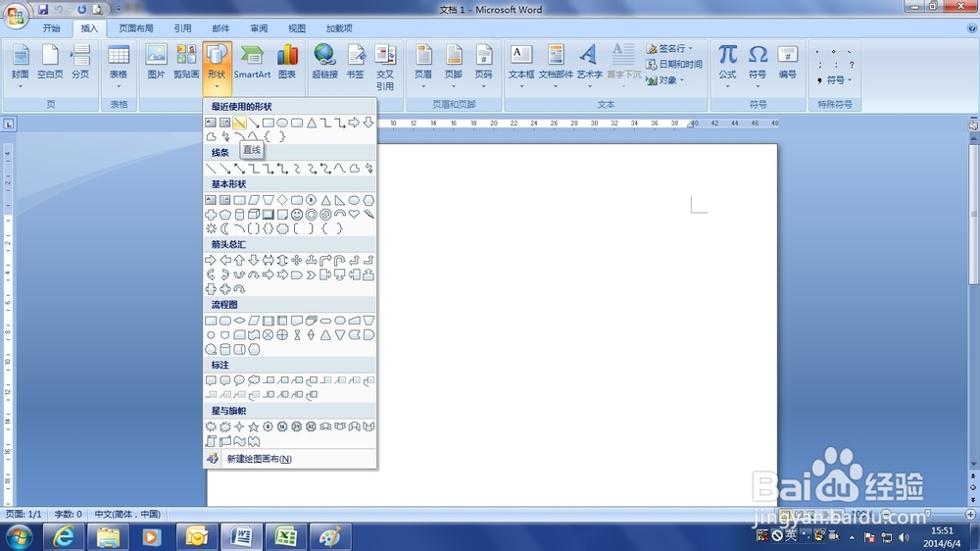The image size is (980, 551).
Task: Pick the double-headed arrow line in 线条
Action: coord(239,169)
